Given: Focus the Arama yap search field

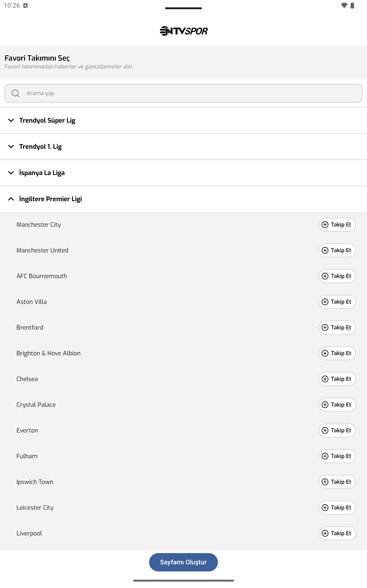Looking at the screenshot, I should click(183, 93).
